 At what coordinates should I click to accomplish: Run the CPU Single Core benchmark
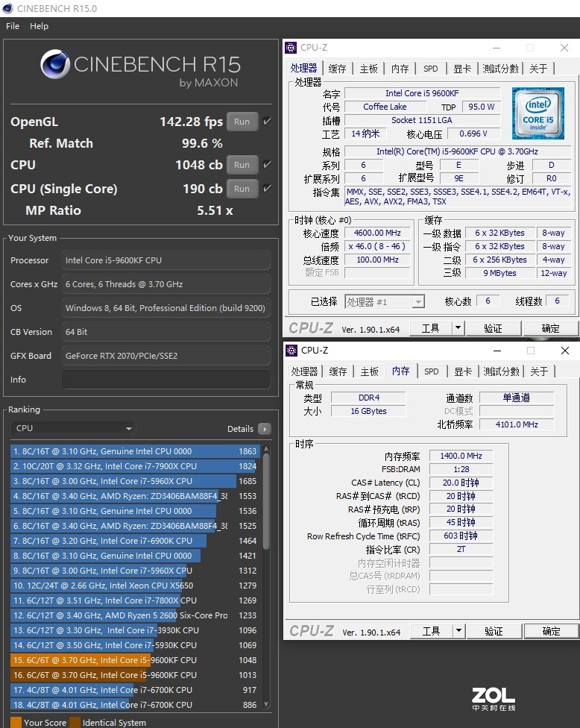pos(242,189)
